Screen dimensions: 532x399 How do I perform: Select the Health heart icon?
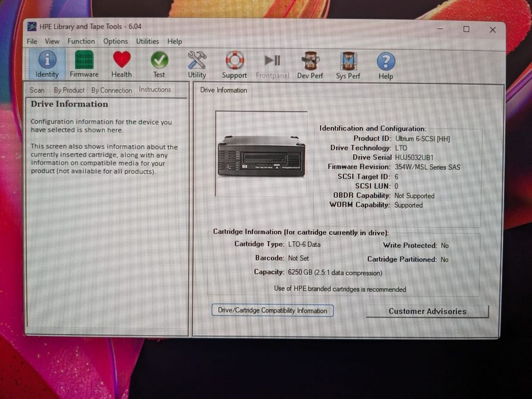[121, 64]
